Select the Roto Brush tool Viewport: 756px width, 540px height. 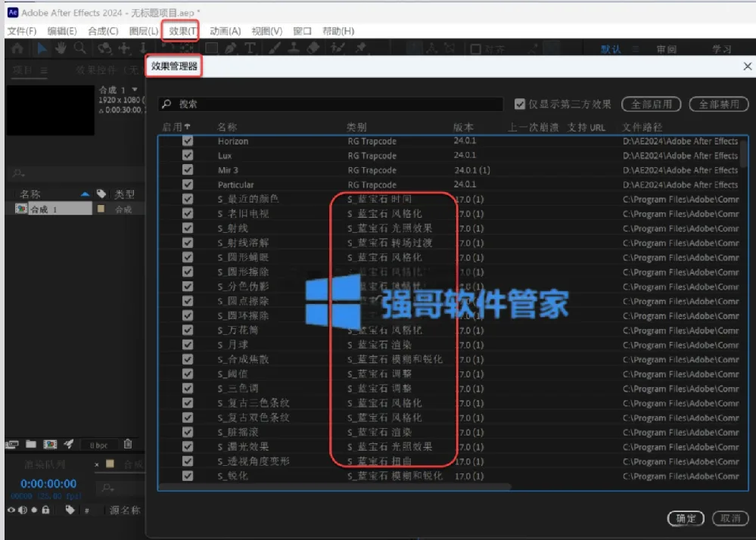click(x=338, y=48)
